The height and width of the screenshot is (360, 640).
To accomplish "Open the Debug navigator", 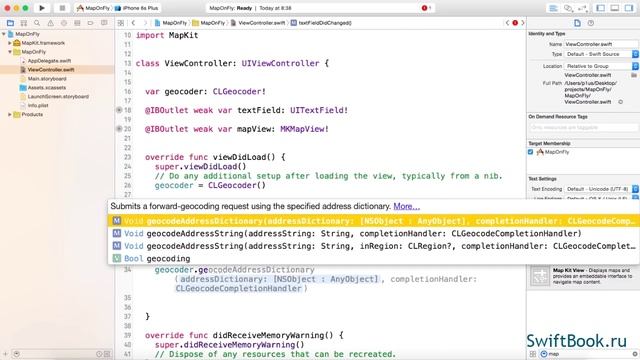I will click(x=77, y=23).
